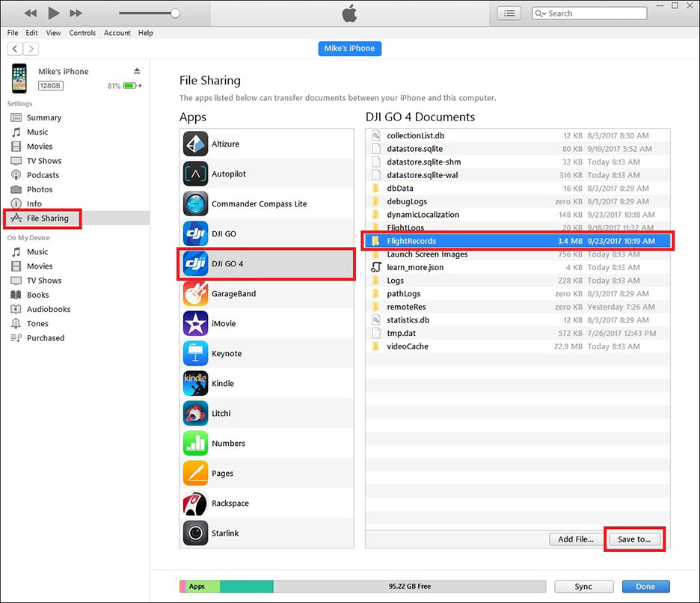Open the Help menu
Screen dimensions: 700x603
click(x=146, y=33)
